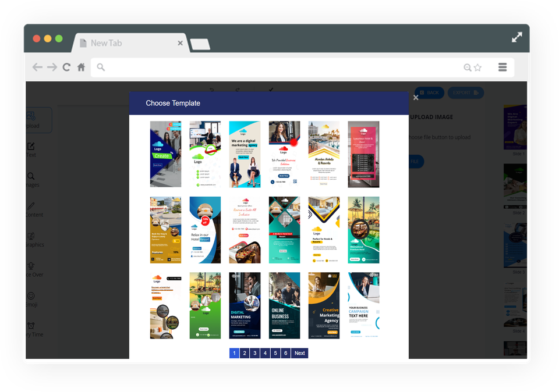Select the green palm resort template

205,305
